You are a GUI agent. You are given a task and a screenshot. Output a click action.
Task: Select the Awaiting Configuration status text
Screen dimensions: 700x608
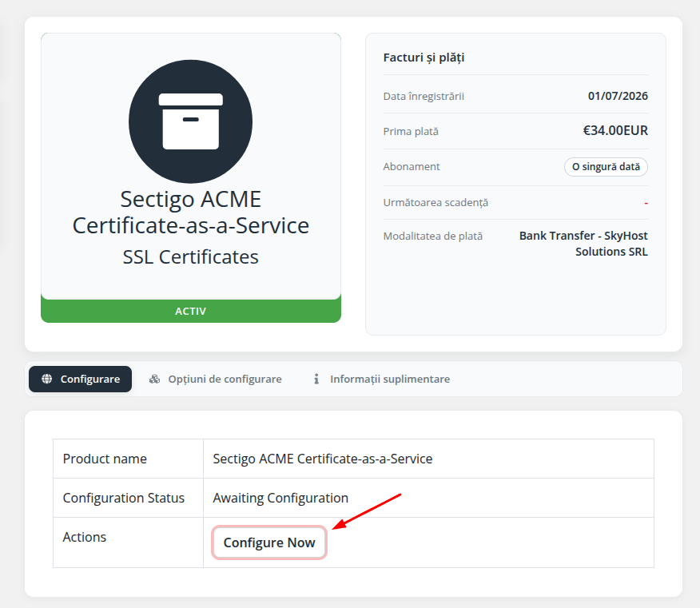[280, 498]
